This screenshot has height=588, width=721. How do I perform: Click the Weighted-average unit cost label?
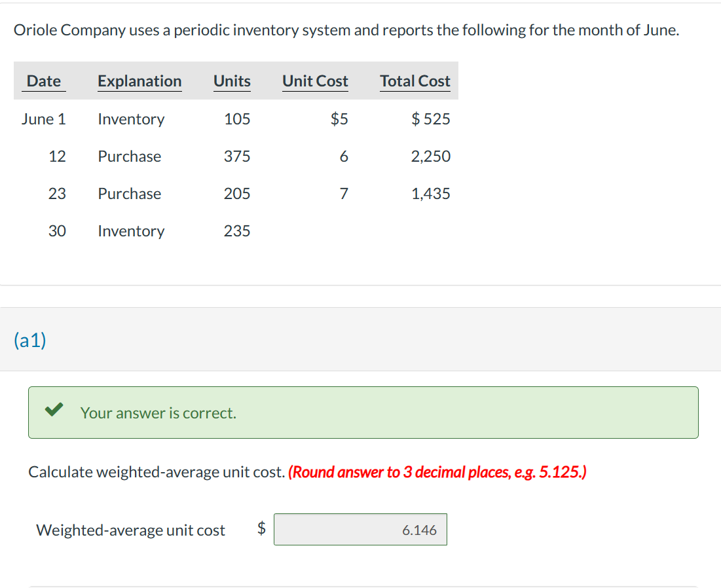tap(130, 529)
